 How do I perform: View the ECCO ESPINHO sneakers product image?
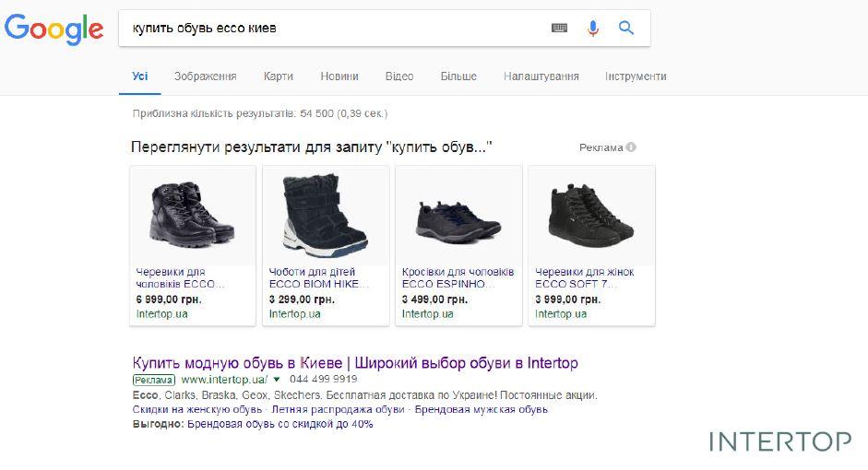pos(458,216)
